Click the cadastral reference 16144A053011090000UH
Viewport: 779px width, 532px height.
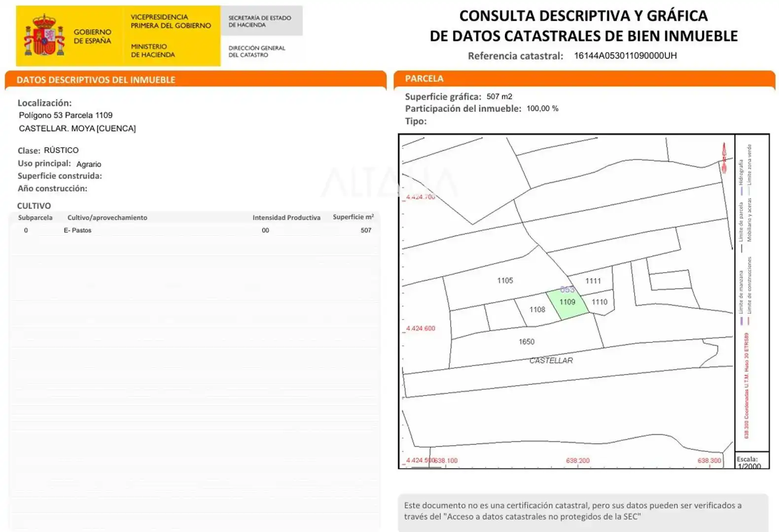click(x=625, y=56)
